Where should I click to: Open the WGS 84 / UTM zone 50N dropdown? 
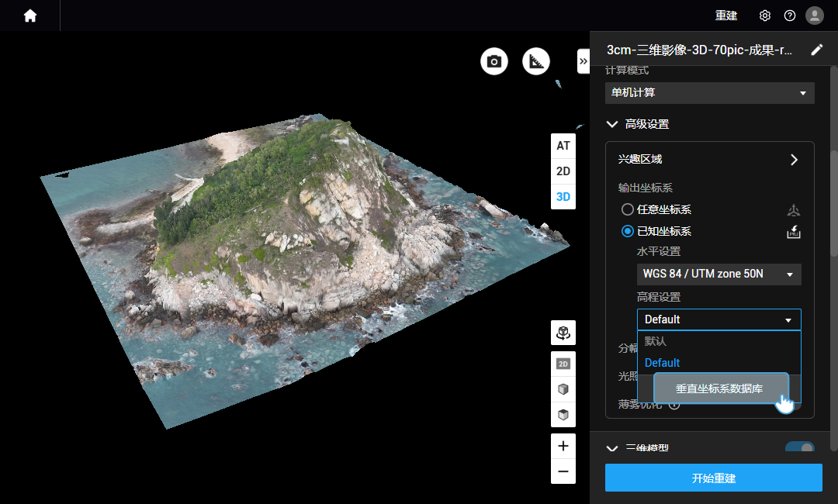pos(719,274)
